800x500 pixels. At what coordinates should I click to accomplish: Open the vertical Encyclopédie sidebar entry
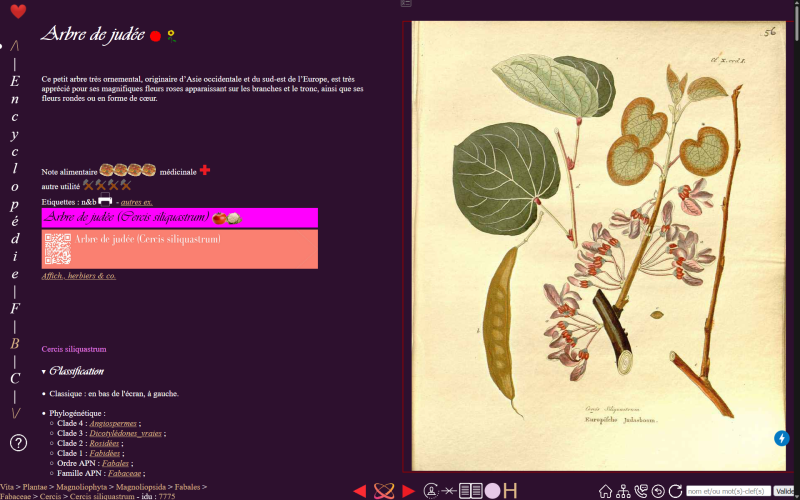coord(15,178)
